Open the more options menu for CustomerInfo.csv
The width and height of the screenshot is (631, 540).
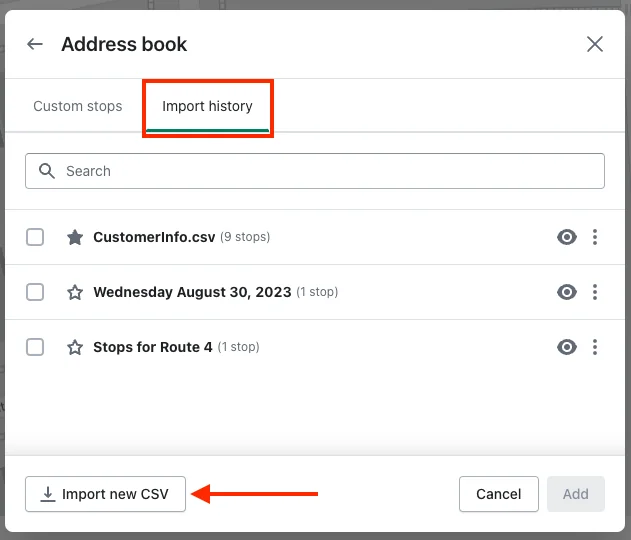(x=595, y=237)
